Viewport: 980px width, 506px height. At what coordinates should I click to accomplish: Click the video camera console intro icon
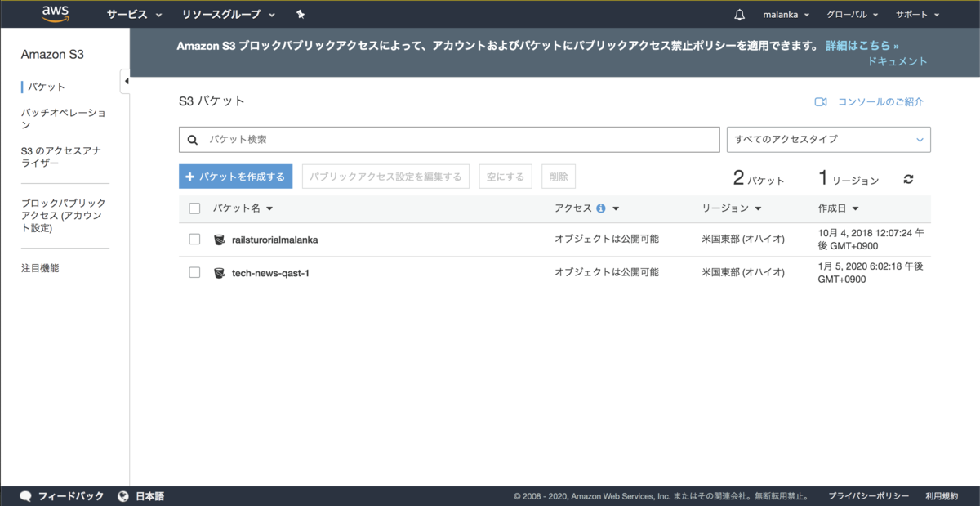(821, 102)
